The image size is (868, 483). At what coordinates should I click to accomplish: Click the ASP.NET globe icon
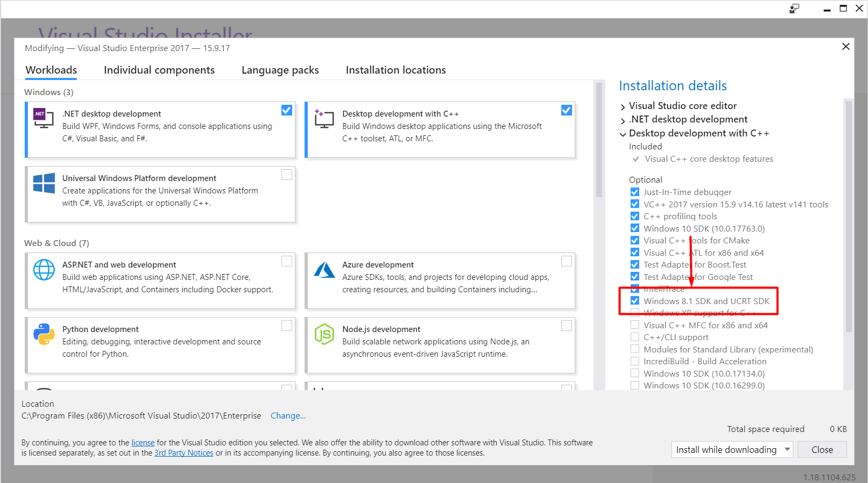click(44, 270)
